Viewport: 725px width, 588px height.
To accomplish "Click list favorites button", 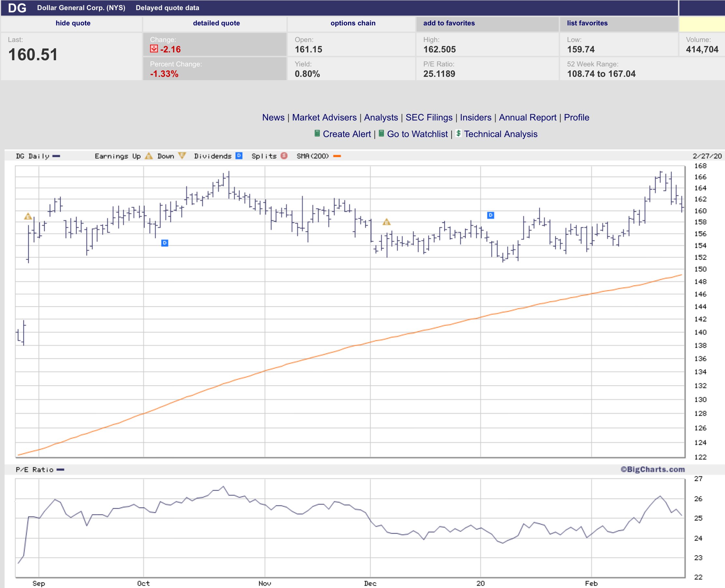I will coord(587,23).
